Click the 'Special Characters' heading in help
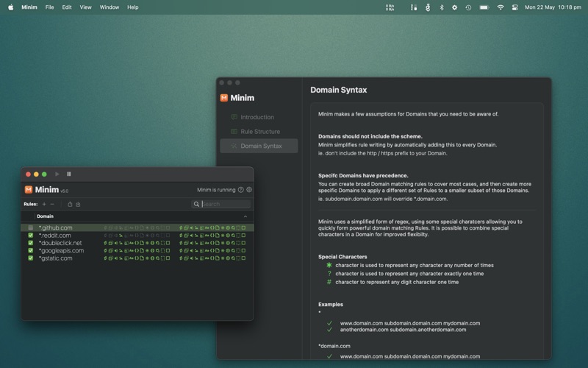 pos(343,257)
